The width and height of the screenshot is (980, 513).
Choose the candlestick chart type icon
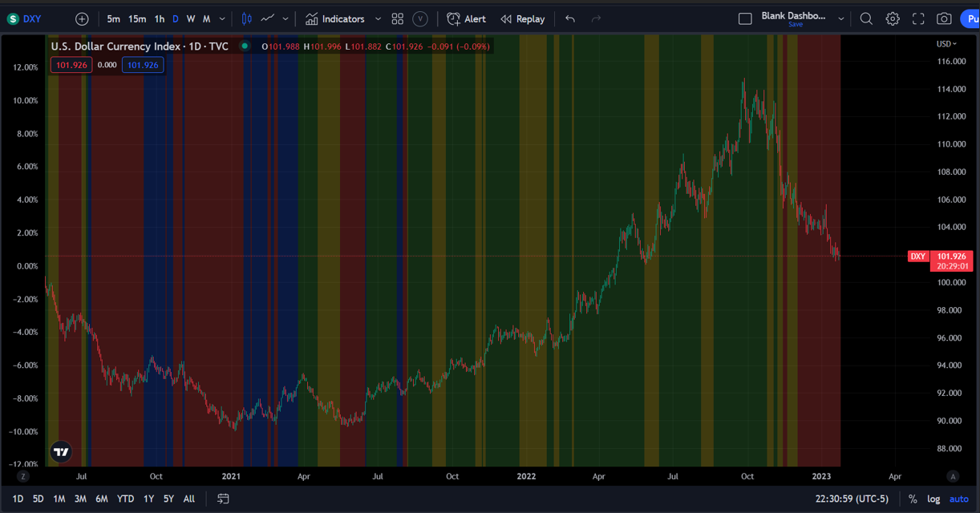click(247, 18)
